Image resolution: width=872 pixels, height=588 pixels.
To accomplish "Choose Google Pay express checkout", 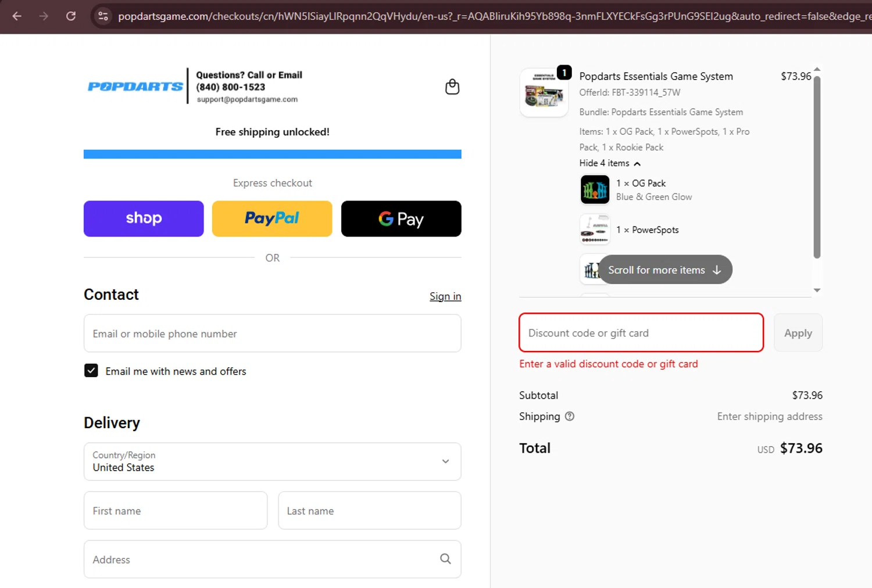I will point(401,218).
